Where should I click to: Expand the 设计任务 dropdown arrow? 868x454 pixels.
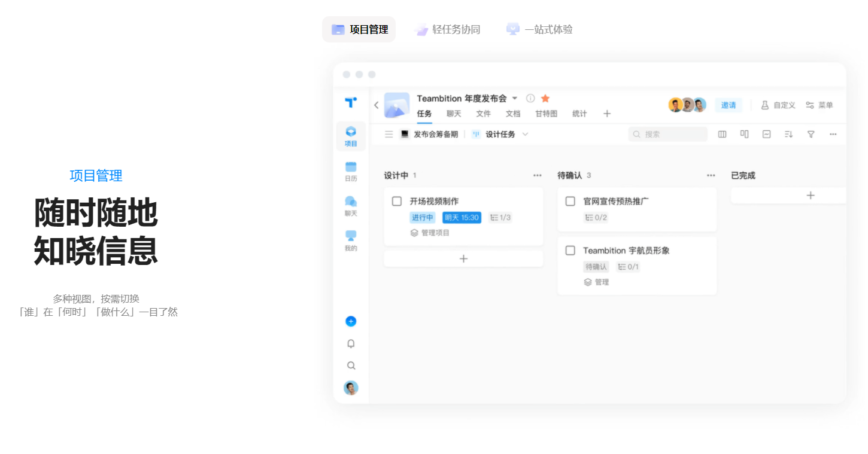(525, 135)
